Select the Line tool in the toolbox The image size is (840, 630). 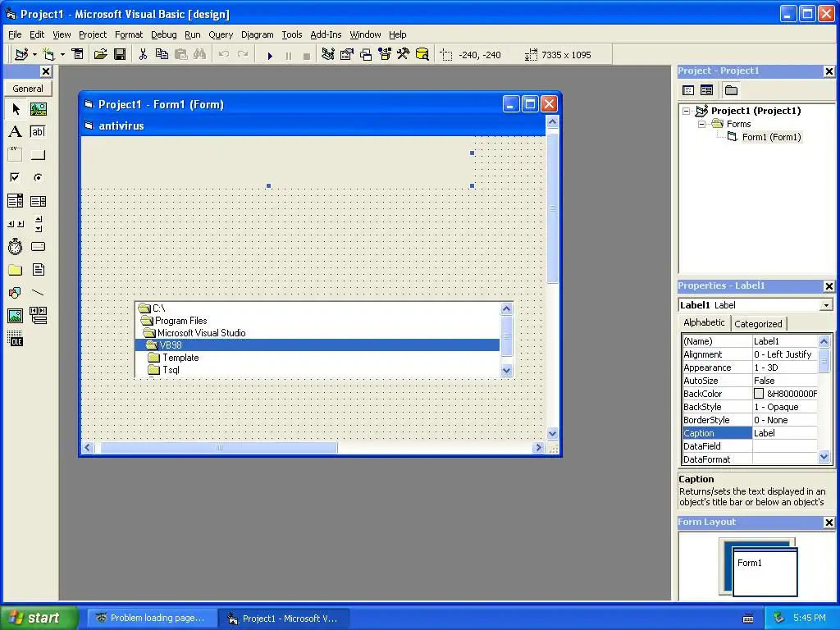(38, 293)
